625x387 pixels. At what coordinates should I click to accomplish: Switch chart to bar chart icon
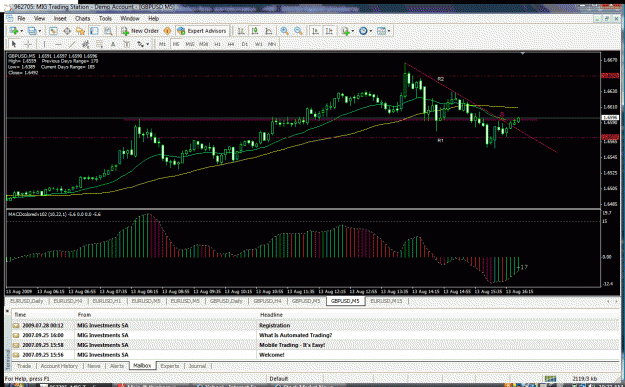pos(241,31)
